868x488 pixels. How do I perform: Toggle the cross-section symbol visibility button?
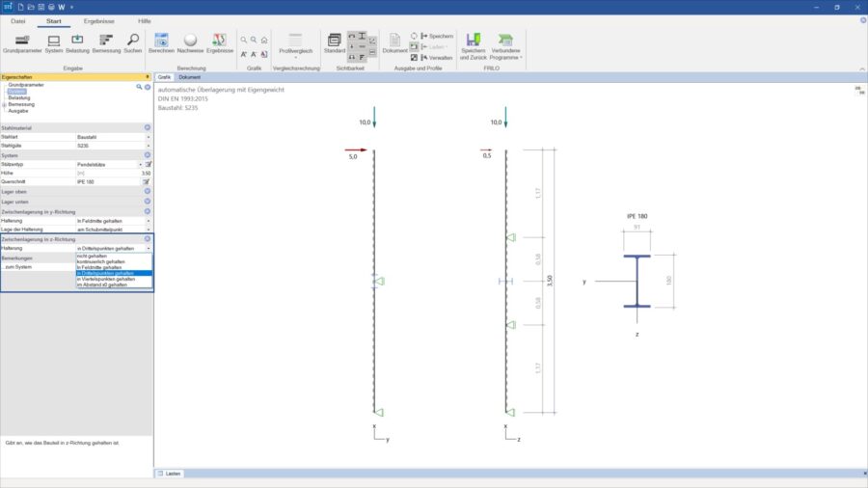(362, 36)
